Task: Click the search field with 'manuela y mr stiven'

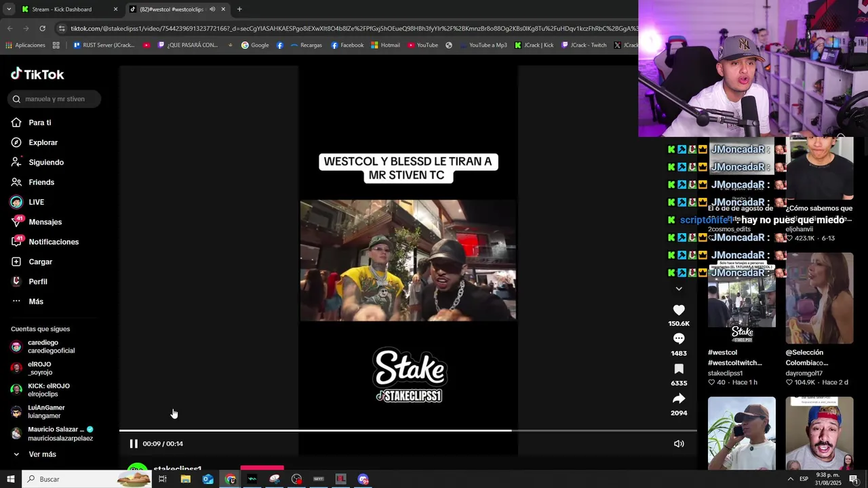Action: coord(55,99)
